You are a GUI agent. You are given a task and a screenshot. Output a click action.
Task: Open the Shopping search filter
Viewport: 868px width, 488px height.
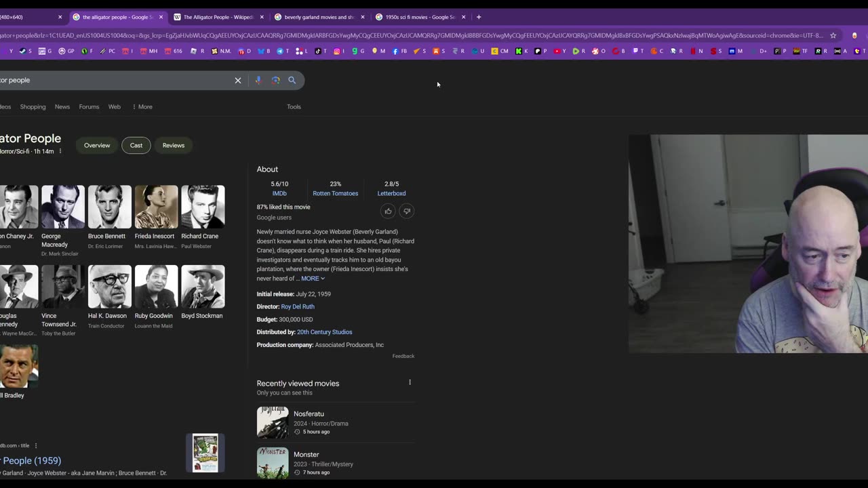(33, 106)
